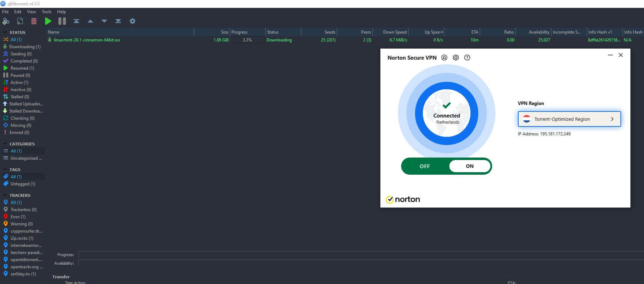
Task: Sort by the Name column header
Action: (x=120, y=32)
